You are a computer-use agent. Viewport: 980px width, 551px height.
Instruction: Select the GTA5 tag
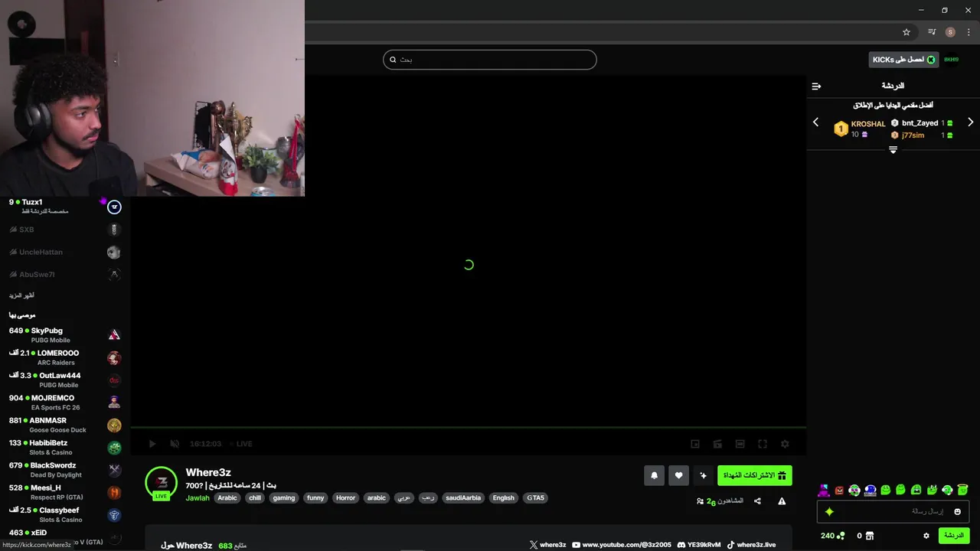536,497
